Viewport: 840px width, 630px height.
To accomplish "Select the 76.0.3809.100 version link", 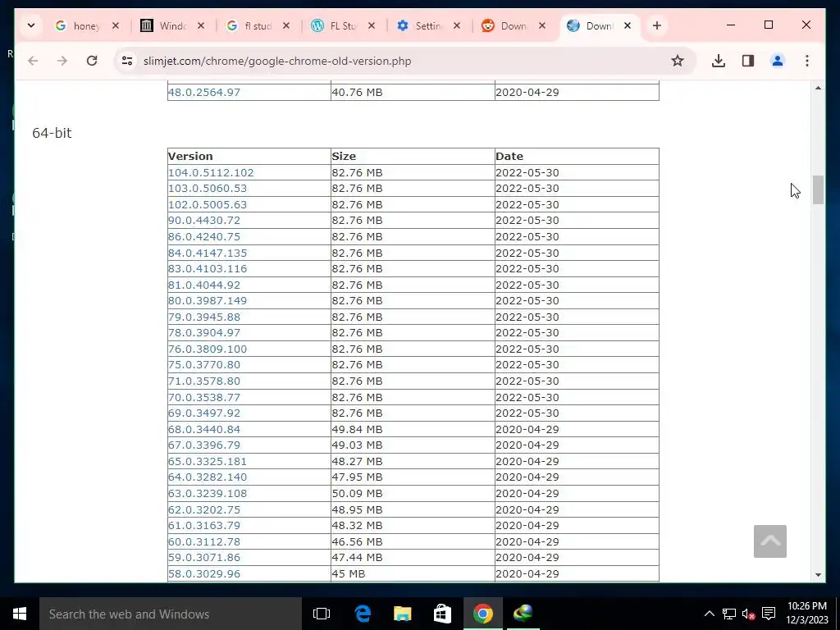I will click(208, 349).
